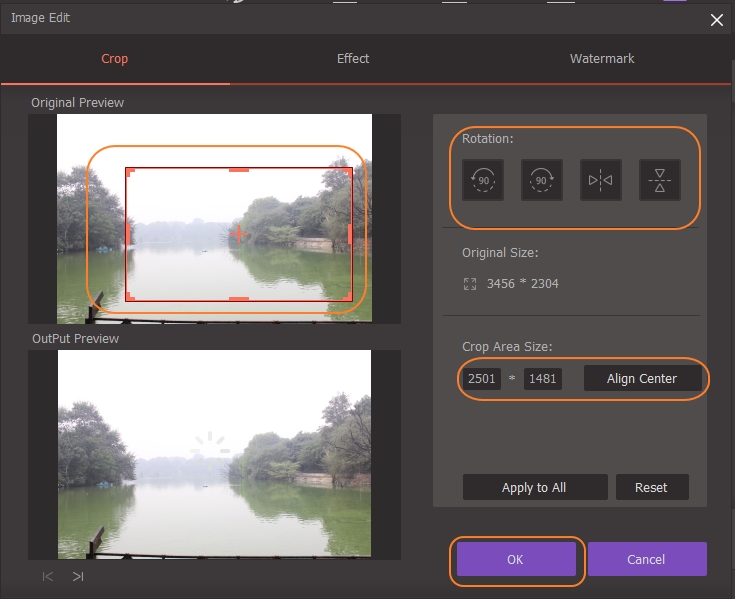This screenshot has width=735, height=599.
Task: Click the top-center crop frame handle
Action: point(239,170)
